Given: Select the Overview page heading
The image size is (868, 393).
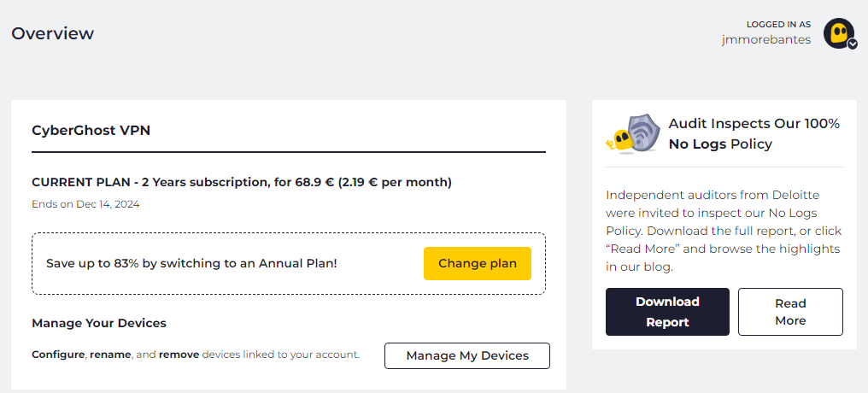Looking at the screenshot, I should click(x=53, y=33).
